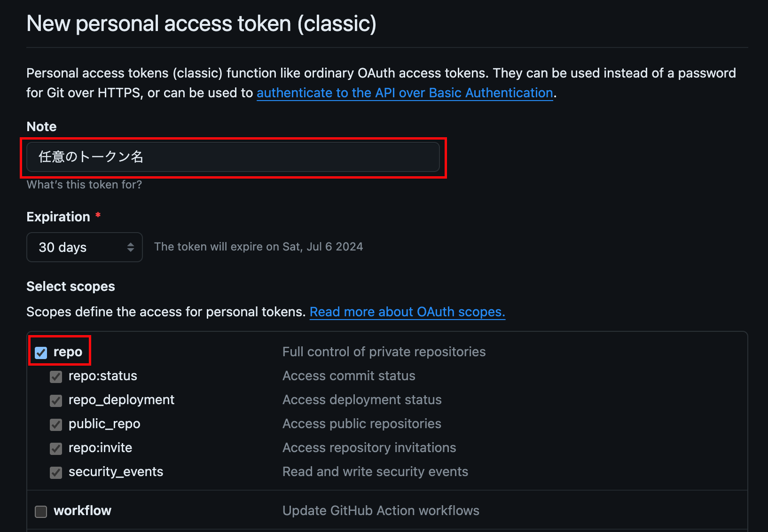Click the Note token name input field
This screenshot has width=768, height=532.
[233, 157]
